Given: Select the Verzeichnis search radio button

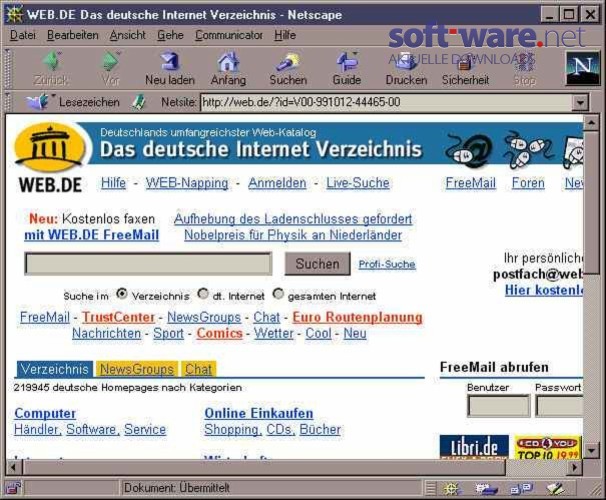Looking at the screenshot, I should [x=122, y=294].
